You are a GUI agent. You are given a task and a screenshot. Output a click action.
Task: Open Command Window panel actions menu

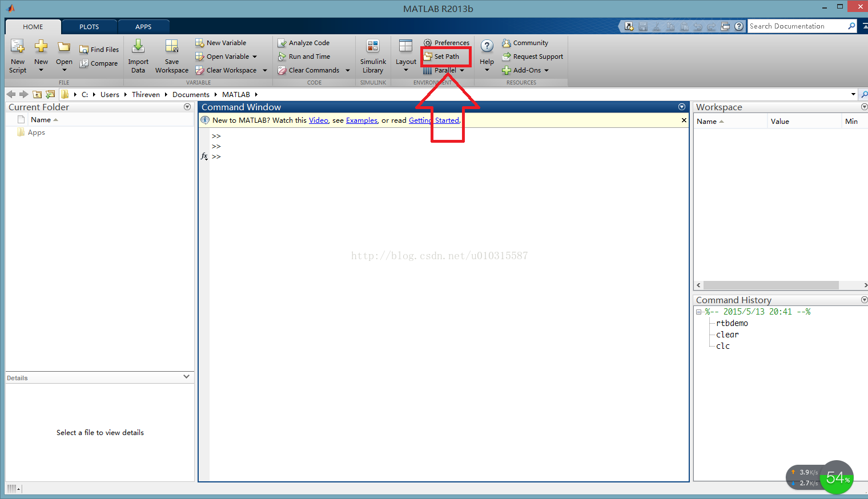tap(682, 107)
